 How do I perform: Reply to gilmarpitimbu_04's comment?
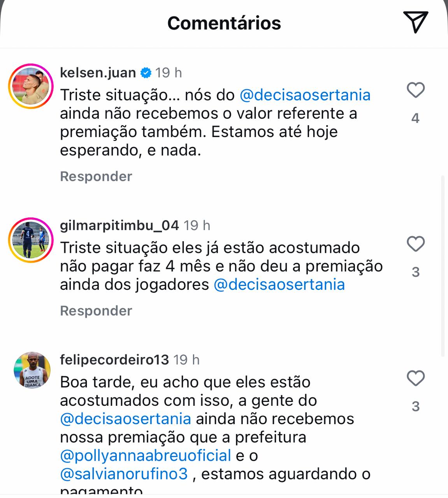click(x=96, y=310)
